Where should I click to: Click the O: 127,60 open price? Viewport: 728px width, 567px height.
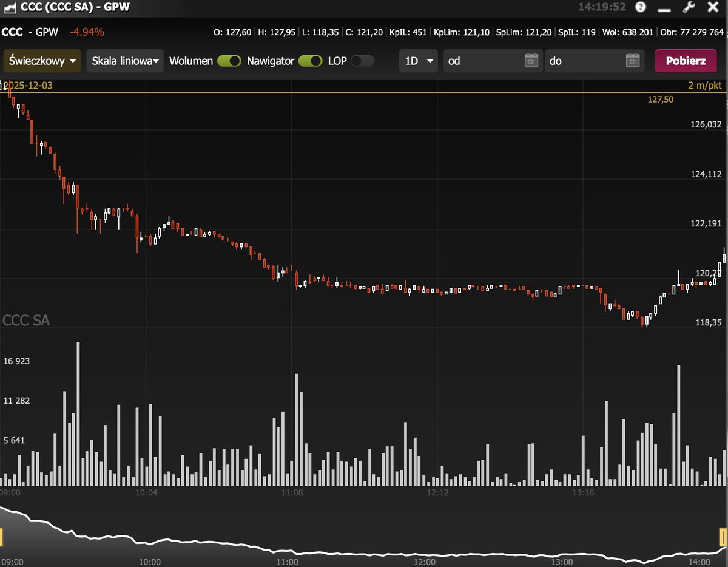[x=232, y=32]
